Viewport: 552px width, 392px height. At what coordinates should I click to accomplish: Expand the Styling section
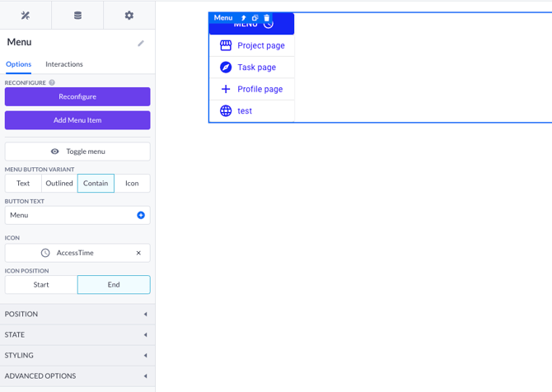pyautogui.click(x=77, y=356)
